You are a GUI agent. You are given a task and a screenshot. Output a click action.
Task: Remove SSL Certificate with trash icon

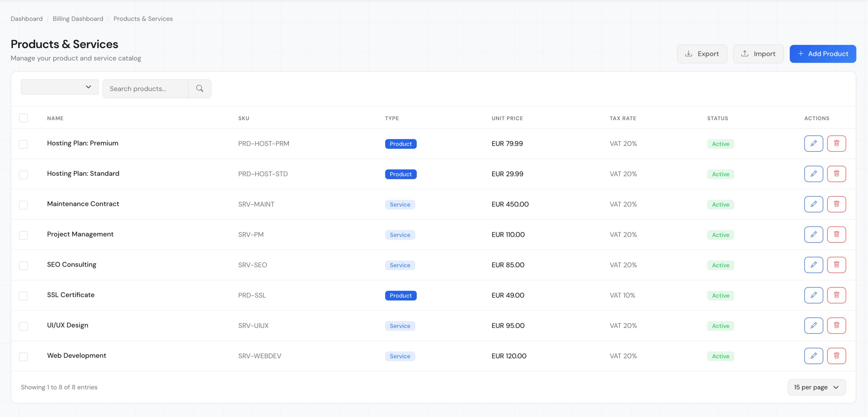[836, 295]
